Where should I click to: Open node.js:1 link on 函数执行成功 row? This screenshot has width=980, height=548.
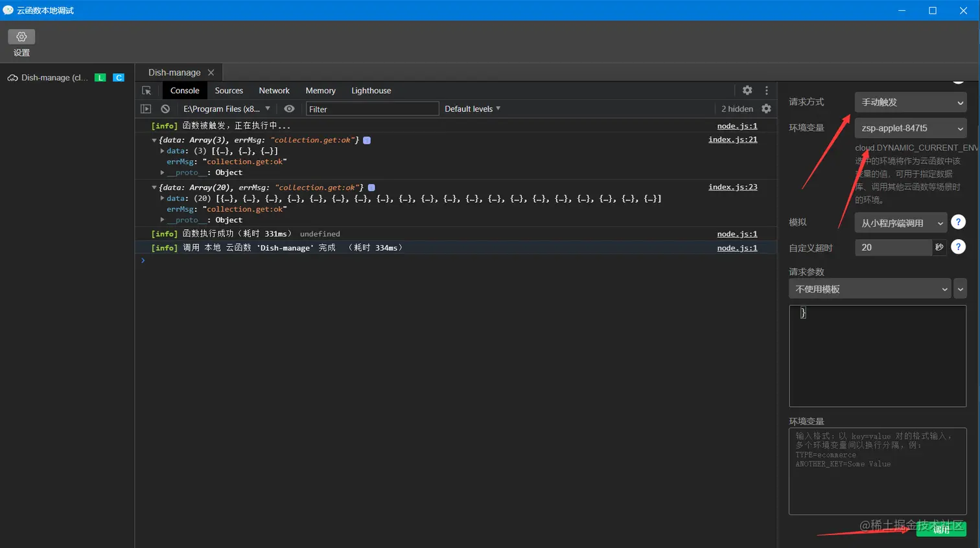click(x=737, y=234)
